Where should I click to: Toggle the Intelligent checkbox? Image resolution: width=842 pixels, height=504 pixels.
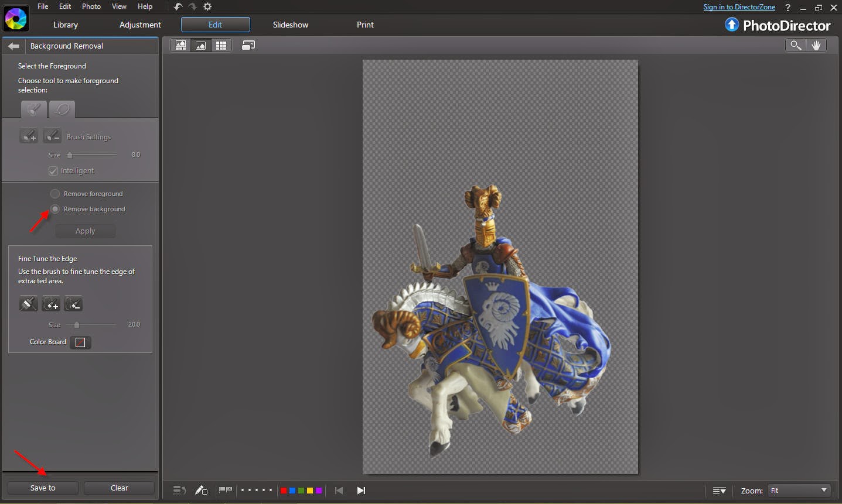[53, 171]
